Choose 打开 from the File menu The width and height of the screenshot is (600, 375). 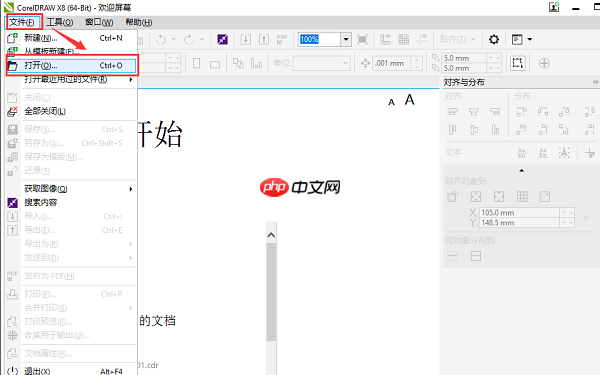[x=72, y=65]
